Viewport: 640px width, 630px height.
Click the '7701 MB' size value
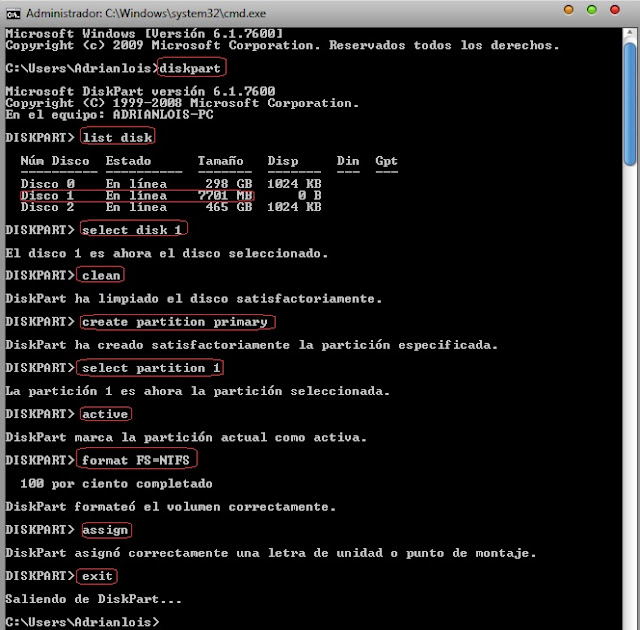click(x=225, y=195)
